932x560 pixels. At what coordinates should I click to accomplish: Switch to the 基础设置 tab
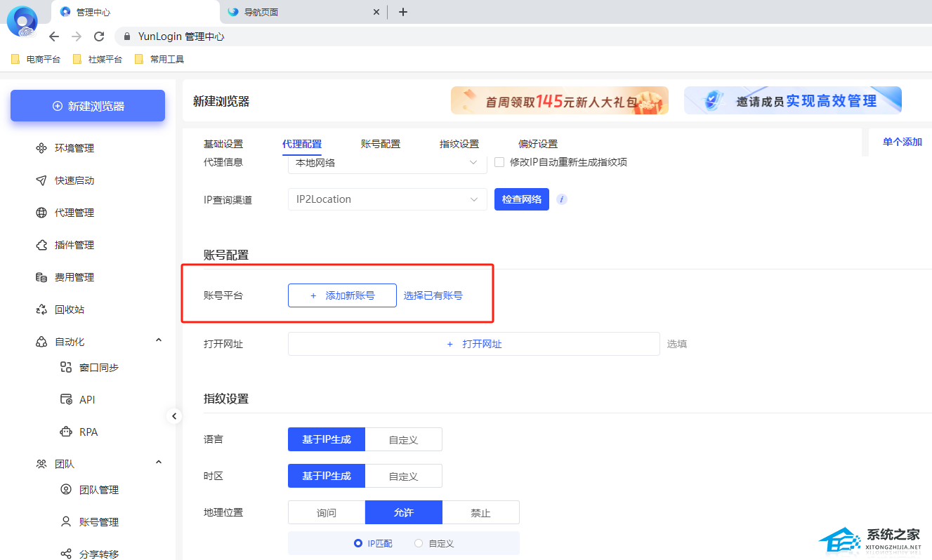pos(223,144)
